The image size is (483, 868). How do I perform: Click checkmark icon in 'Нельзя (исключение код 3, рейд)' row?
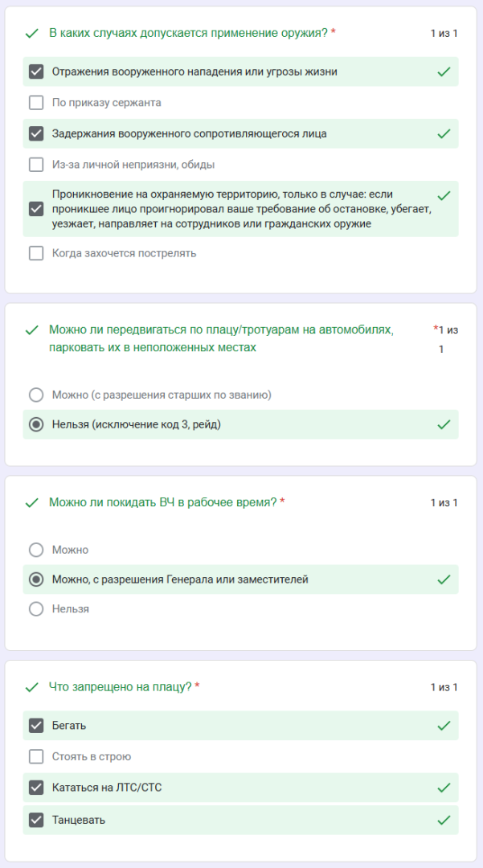pyautogui.click(x=444, y=424)
